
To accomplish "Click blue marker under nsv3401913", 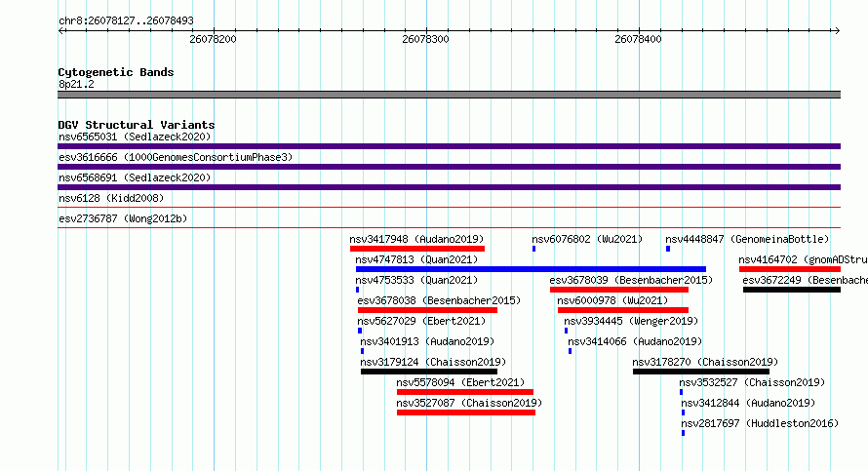I will pos(363,351).
